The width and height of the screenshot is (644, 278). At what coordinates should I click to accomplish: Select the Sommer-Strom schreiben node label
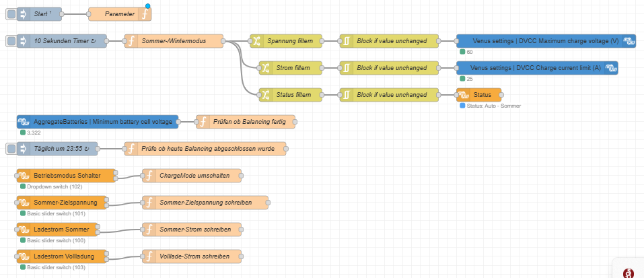pos(195,230)
